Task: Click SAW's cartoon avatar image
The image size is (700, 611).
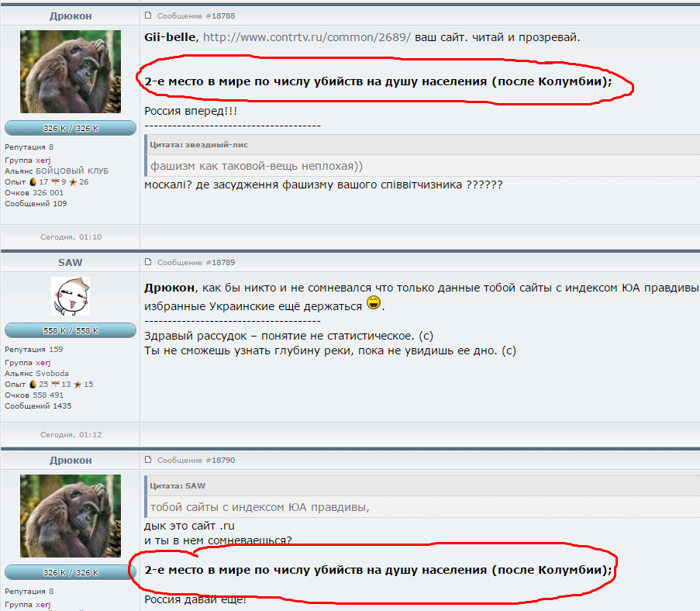Action: click(x=71, y=296)
